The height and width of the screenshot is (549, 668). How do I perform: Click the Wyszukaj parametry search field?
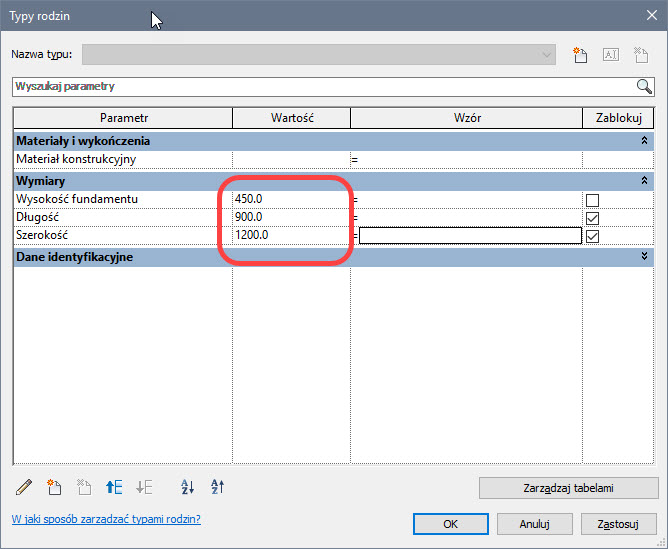coord(320,86)
